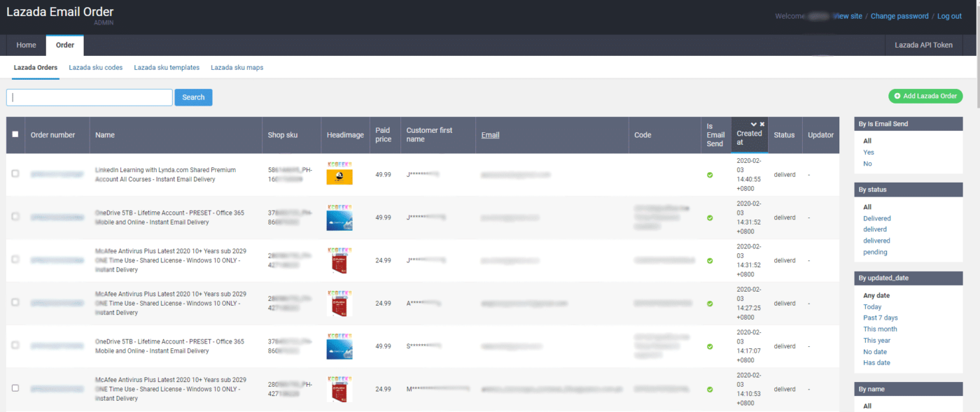
Task: Select the LinkedIn Learning order row checkbox
Action: (x=15, y=173)
